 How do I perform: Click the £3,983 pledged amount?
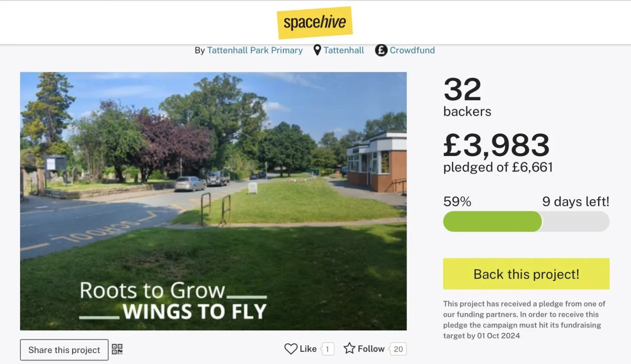(496, 145)
